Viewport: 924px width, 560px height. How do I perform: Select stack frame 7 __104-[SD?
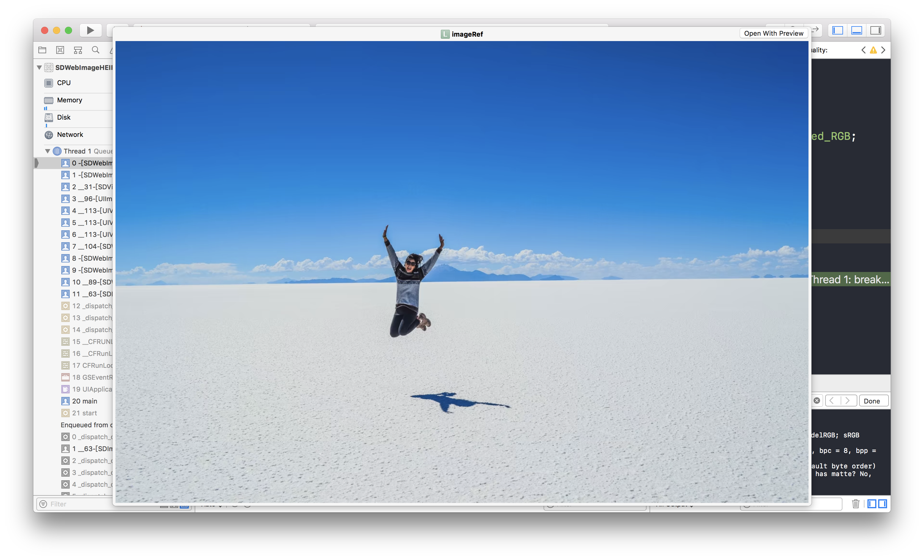click(73, 246)
